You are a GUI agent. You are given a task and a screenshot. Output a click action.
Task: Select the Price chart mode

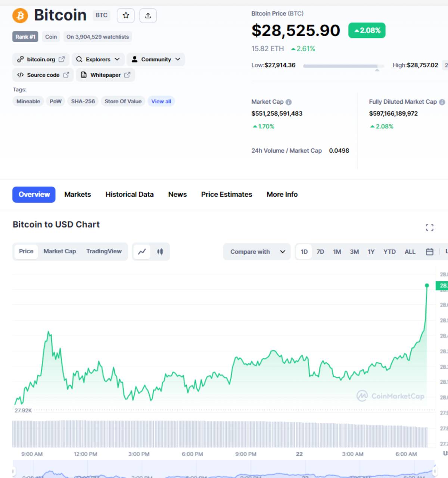[26, 252]
